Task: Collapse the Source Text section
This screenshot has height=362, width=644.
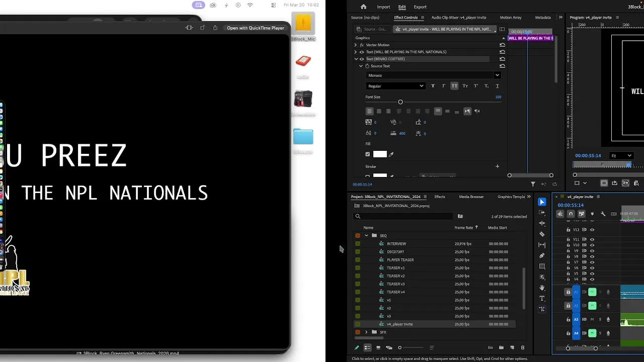Action: pyautogui.click(x=361, y=66)
